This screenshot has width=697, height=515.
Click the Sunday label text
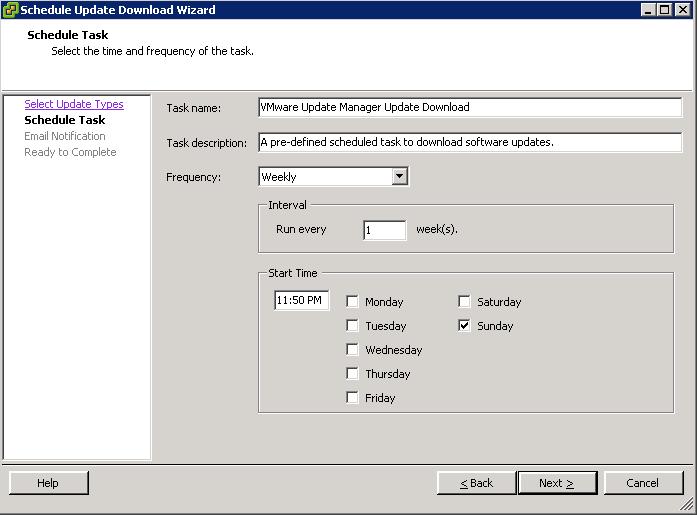[x=495, y=326]
